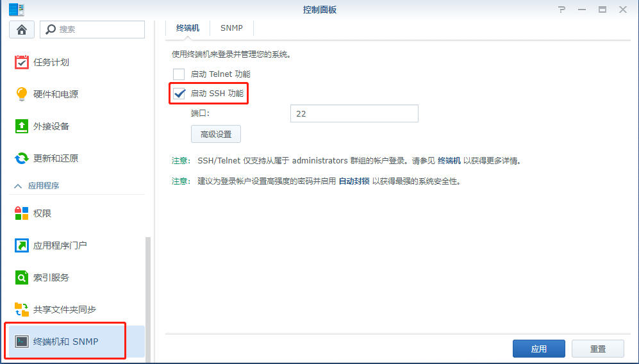Open 硬件和电源 lightbulb icon
The image size is (639, 364).
(x=22, y=94)
